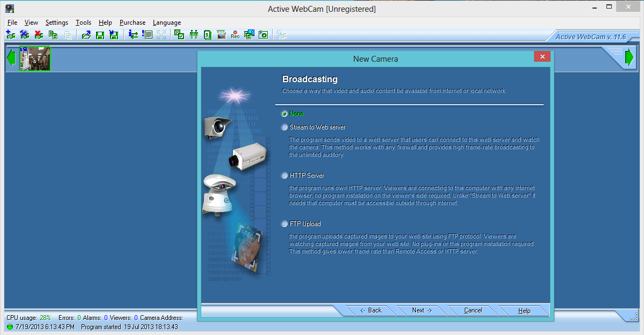Open the WWW web page icon
The height and width of the screenshot is (335, 644).
[221, 34]
